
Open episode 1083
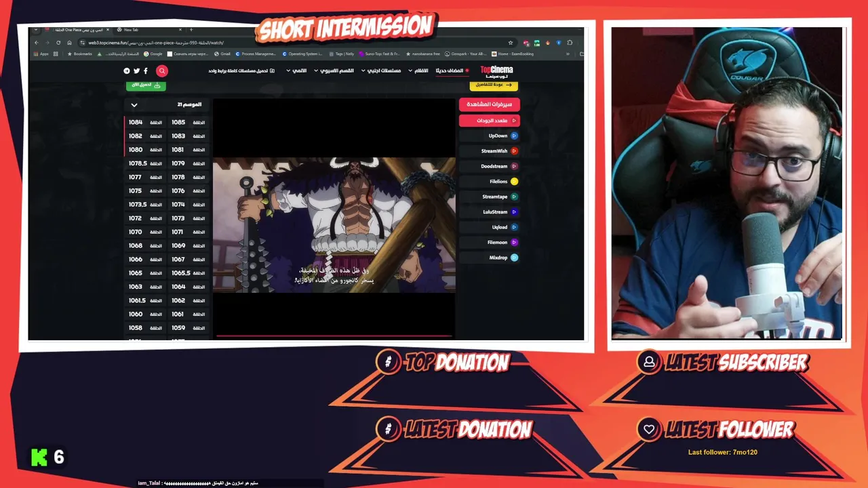188,136
